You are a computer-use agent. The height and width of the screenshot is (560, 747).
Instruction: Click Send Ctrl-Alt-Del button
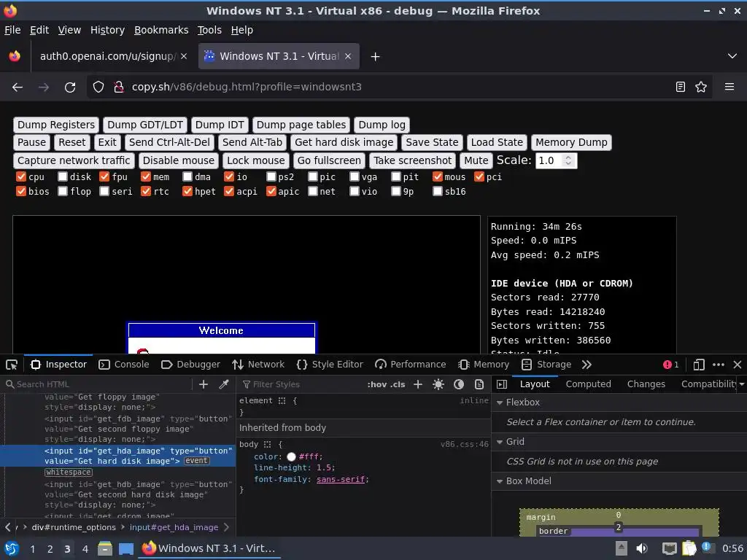pyautogui.click(x=169, y=142)
